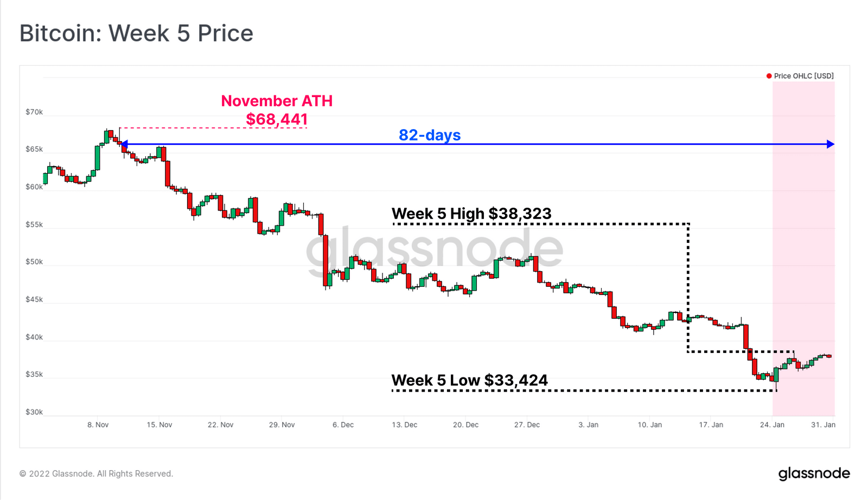Click the Week 5 Low $33,424 label
This screenshot has width=868, height=500.
pyautogui.click(x=470, y=380)
